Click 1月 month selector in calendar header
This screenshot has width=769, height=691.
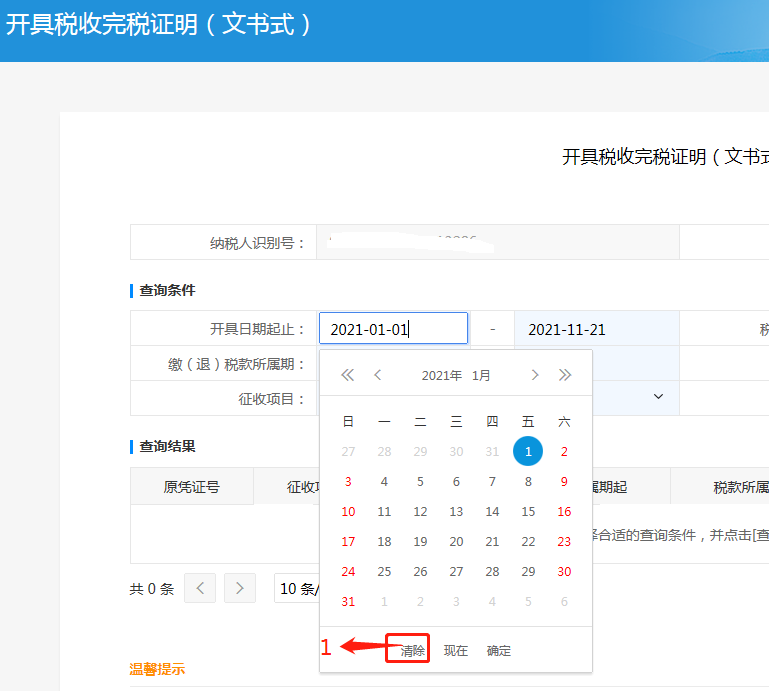(482, 376)
